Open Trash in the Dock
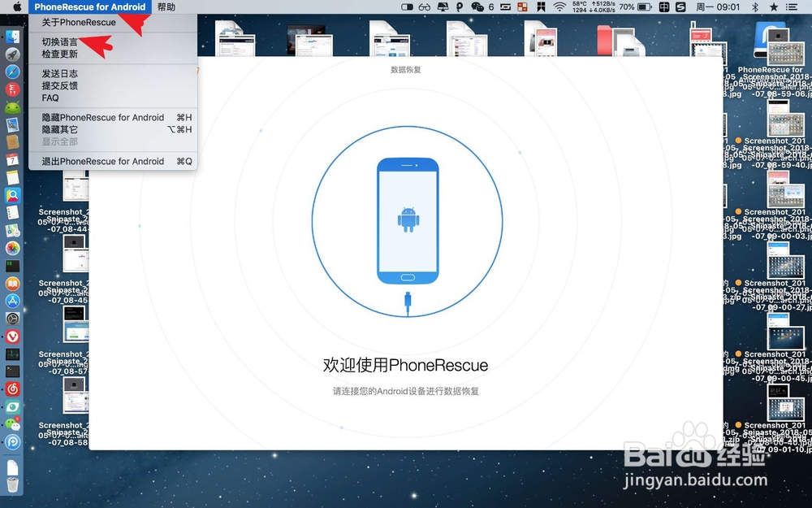 12,484
